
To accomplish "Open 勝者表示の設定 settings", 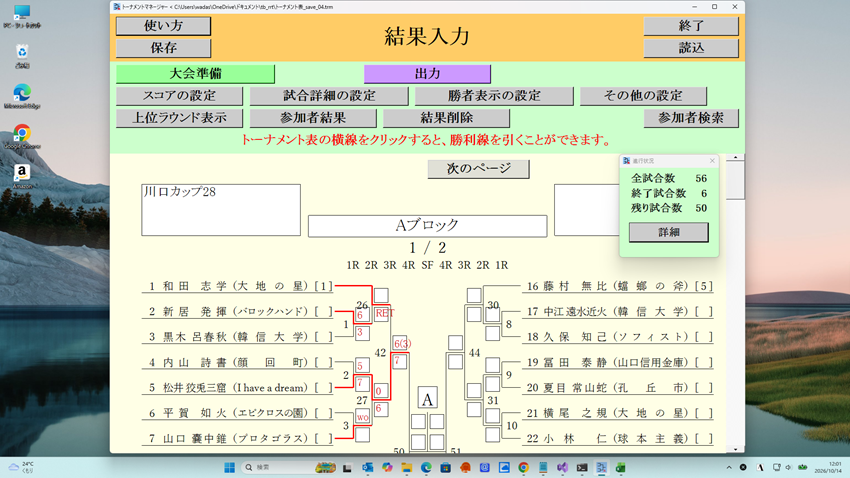I will pos(494,96).
